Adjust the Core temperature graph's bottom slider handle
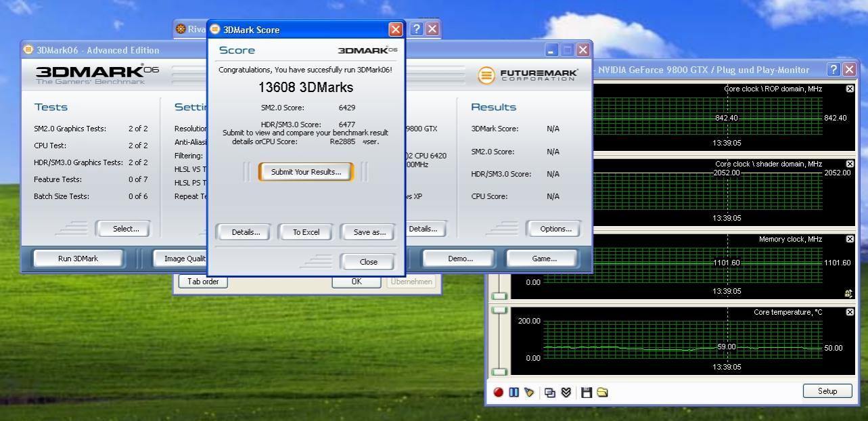The image size is (868, 421). (499, 372)
